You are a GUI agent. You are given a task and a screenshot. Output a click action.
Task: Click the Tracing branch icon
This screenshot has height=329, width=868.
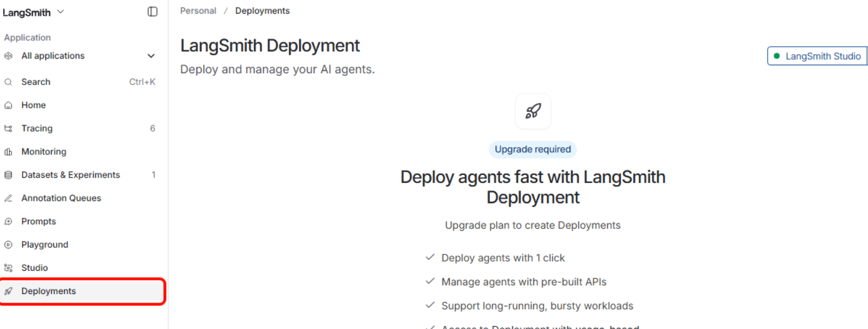pyautogui.click(x=8, y=128)
